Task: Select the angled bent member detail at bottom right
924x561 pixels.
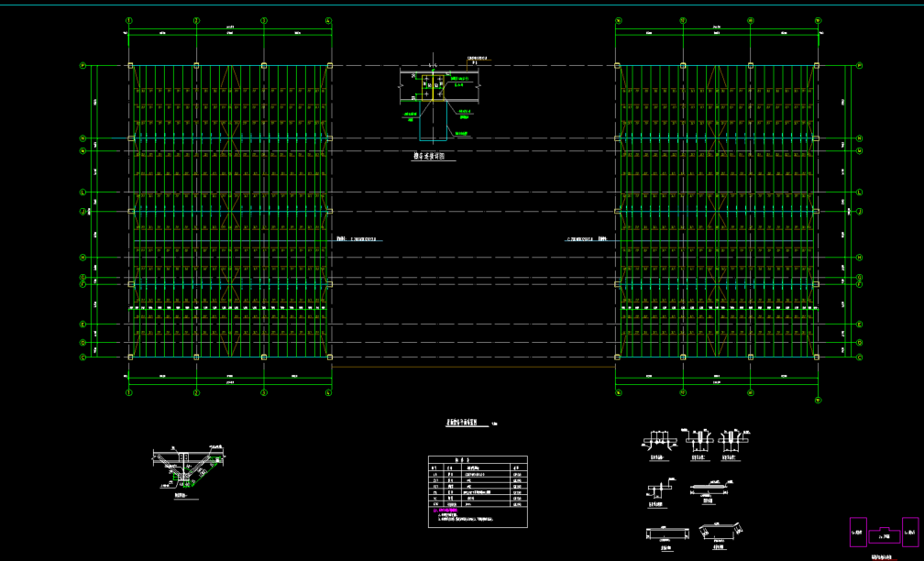Action: (x=720, y=532)
